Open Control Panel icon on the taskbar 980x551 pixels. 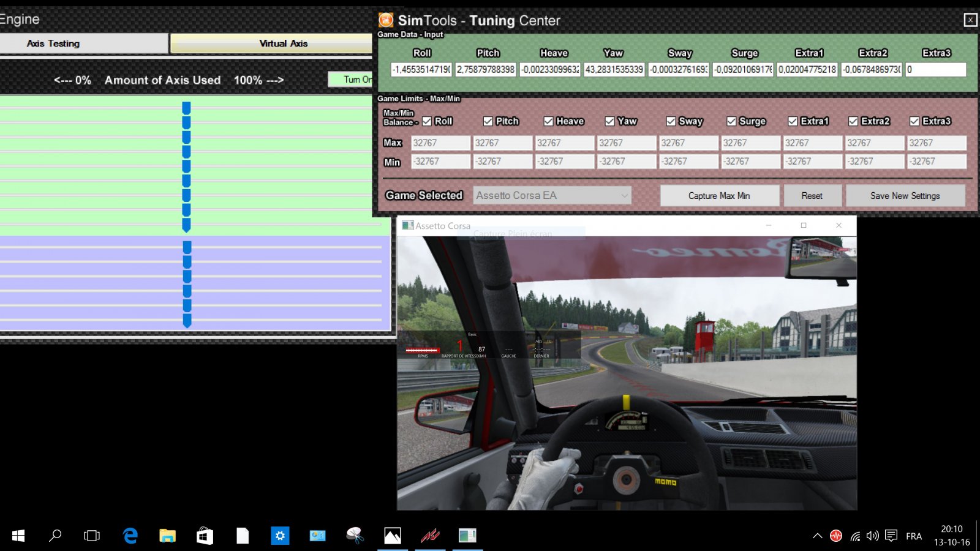[x=317, y=536]
